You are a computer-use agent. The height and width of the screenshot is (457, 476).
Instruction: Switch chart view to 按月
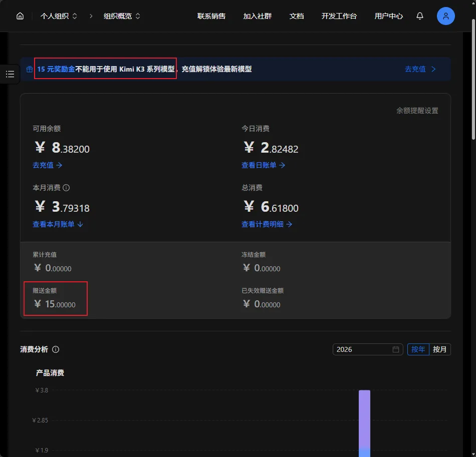pos(439,349)
